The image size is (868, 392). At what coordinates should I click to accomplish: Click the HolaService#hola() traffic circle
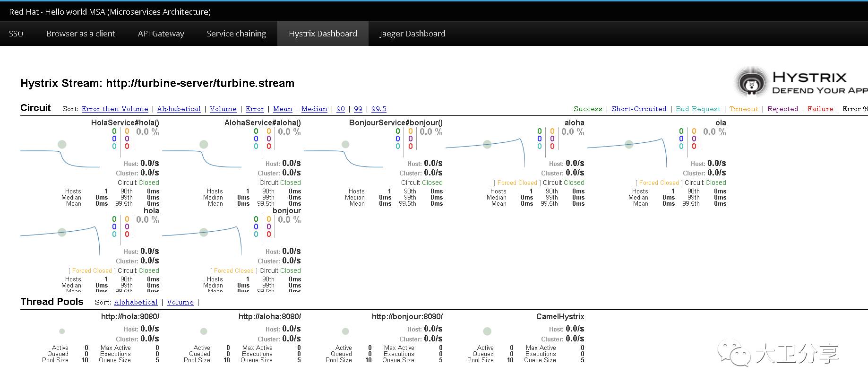(62, 144)
